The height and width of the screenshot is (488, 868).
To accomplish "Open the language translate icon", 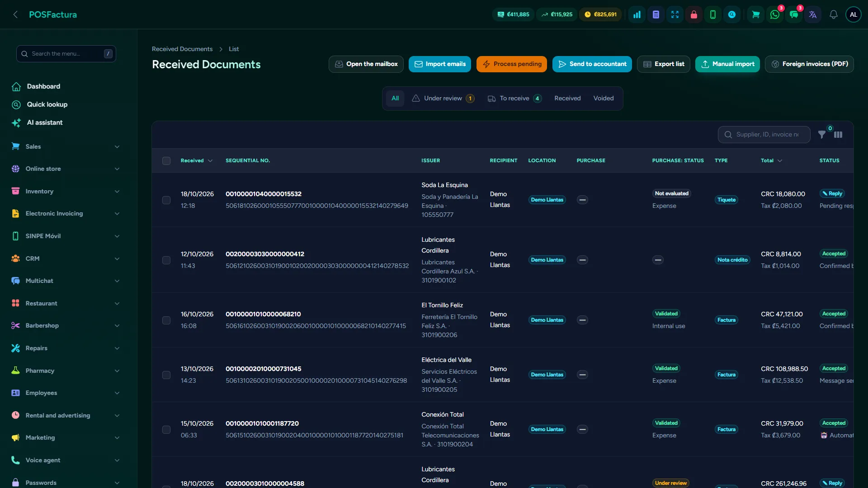I will [x=813, y=14].
